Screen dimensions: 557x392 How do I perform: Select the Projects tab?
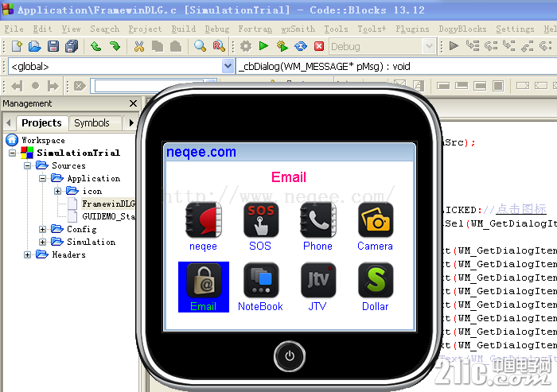pos(41,123)
